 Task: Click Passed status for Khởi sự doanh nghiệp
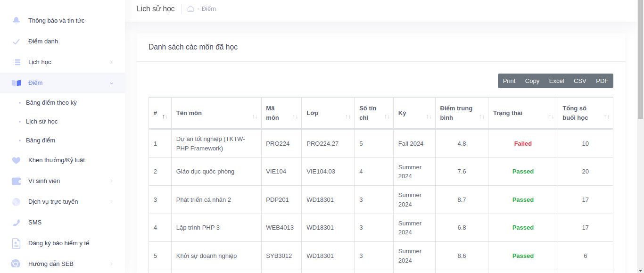point(523,256)
